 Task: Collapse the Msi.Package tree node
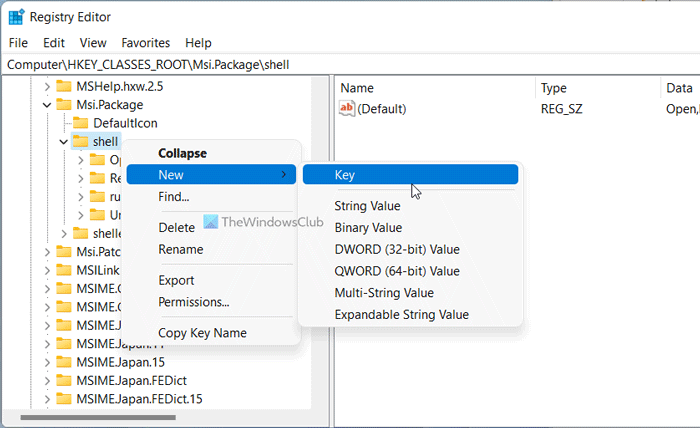click(x=47, y=105)
